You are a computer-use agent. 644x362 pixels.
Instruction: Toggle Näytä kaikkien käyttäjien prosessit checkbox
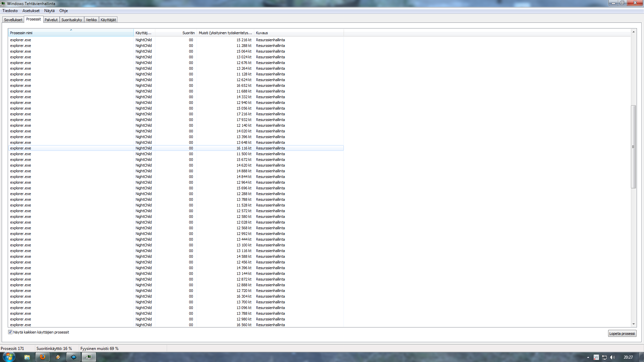10,332
